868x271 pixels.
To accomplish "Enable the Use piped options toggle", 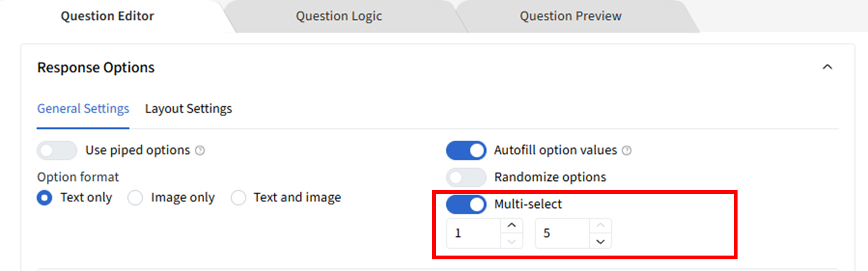I will pos(57,150).
